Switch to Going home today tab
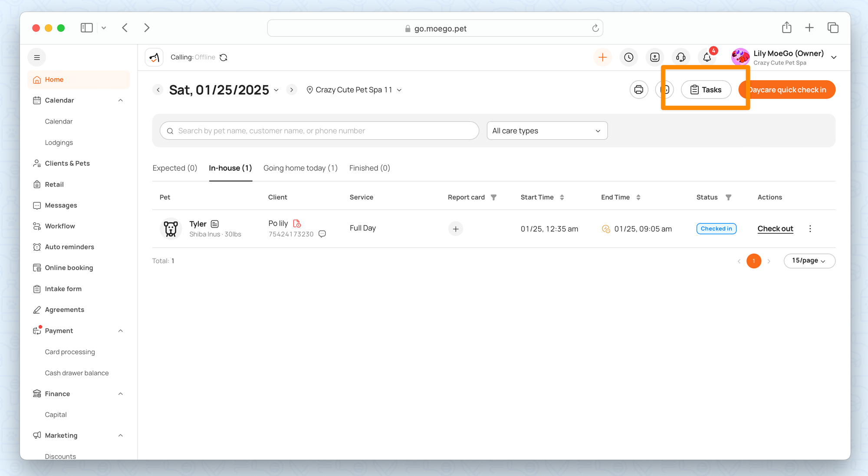The image size is (868, 476). click(300, 168)
